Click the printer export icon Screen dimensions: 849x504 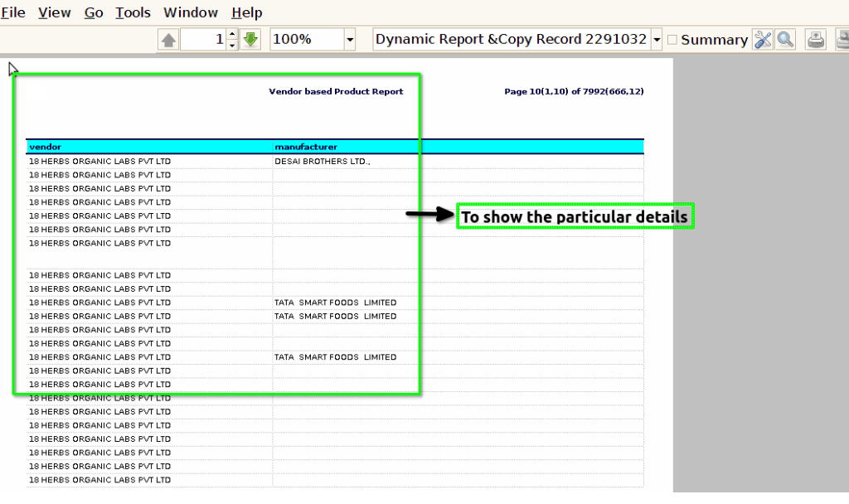click(x=816, y=40)
